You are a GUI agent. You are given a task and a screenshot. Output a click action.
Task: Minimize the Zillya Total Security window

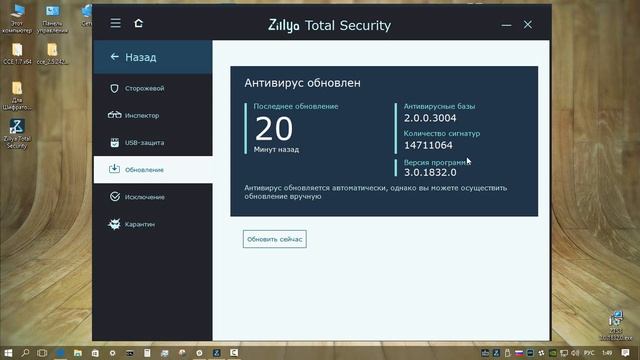[506, 25]
